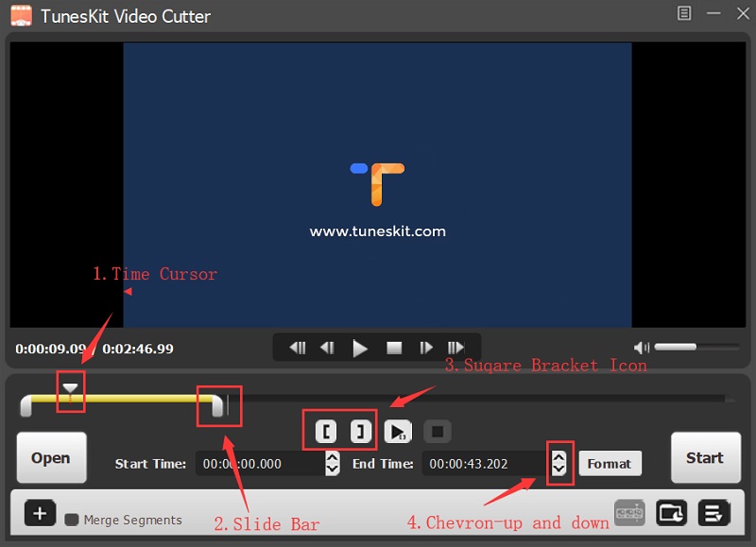Viewport: 756px width, 547px height.
Task: Increase End Time with the chevron-up arrow
Action: 559,458
